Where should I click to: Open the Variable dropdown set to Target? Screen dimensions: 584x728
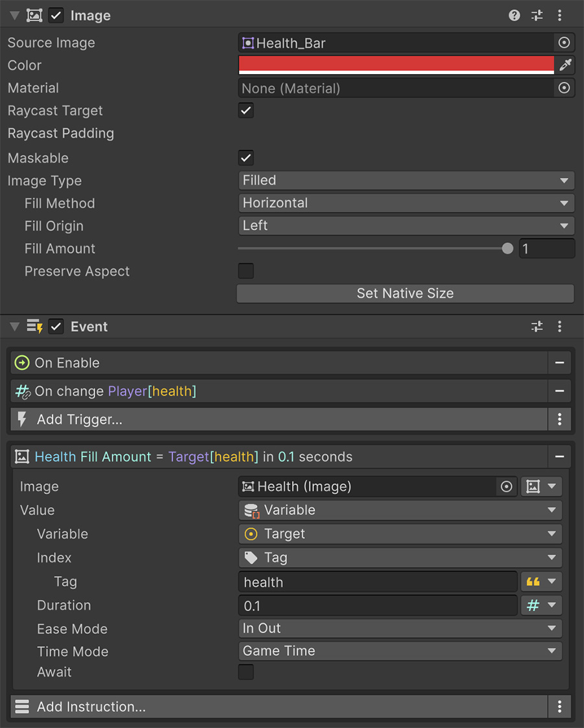coord(400,534)
